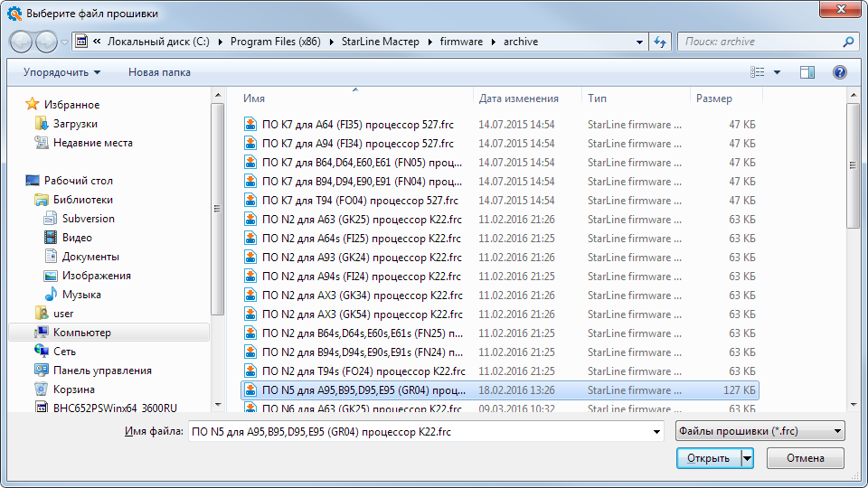The height and width of the screenshot is (488, 868).
Task: Toggle the preview pane icon
Action: (x=807, y=72)
